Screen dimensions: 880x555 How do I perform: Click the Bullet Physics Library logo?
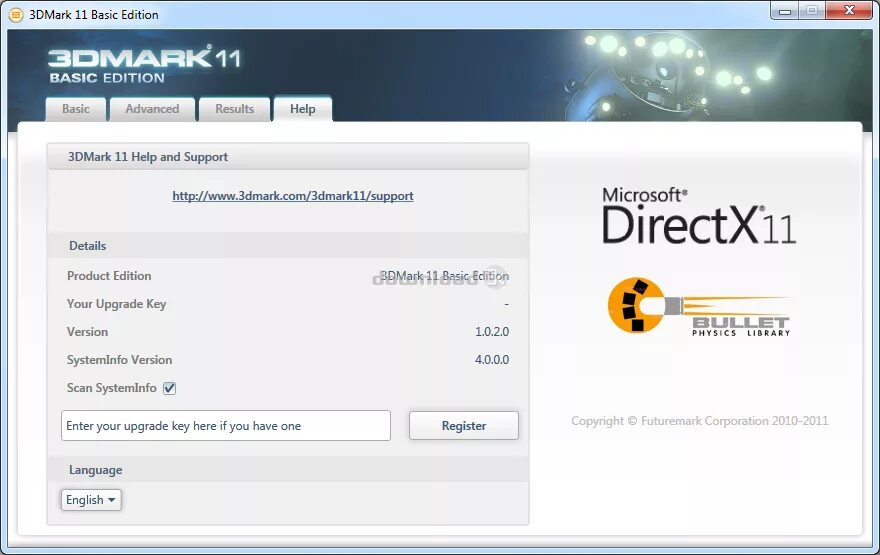tap(699, 306)
